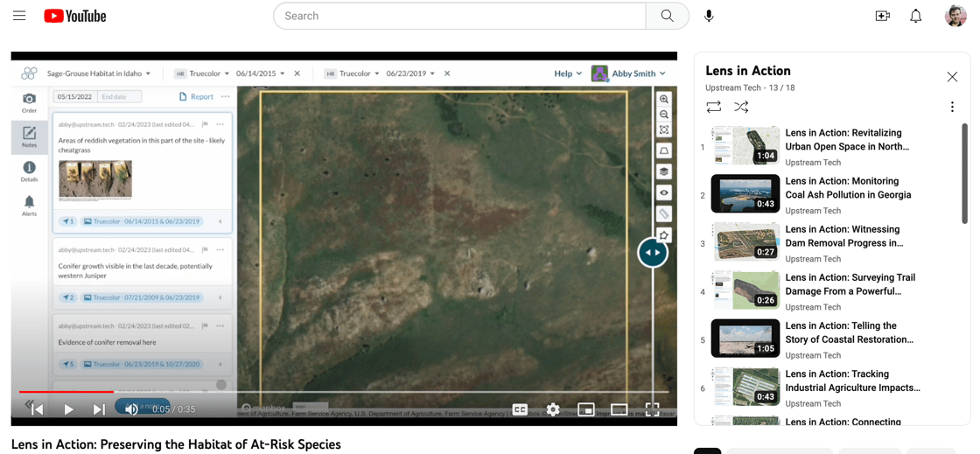Image resolution: width=980 pixels, height=454 pixels.
Task: Open the Help dropdown menu
Action: [568, 73]
